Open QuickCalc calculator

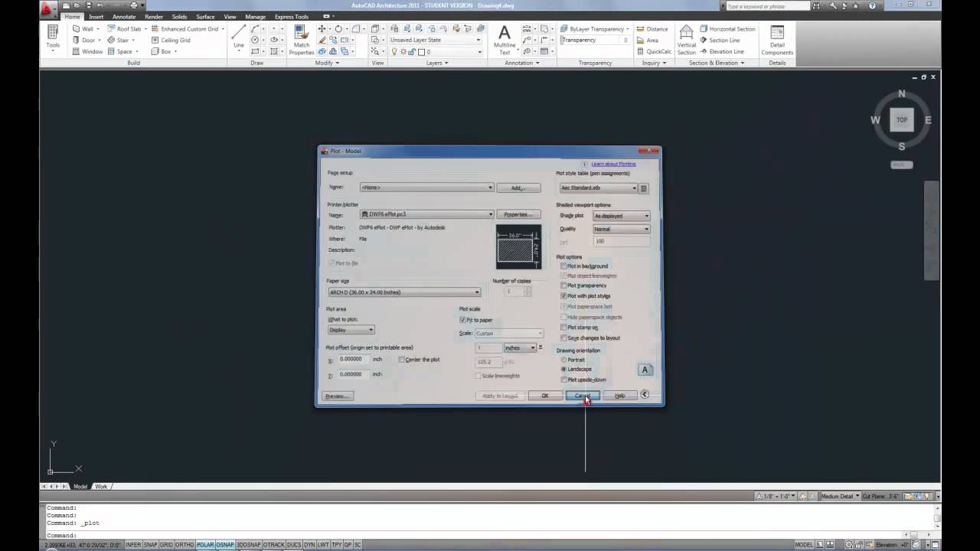click(654, 51)
